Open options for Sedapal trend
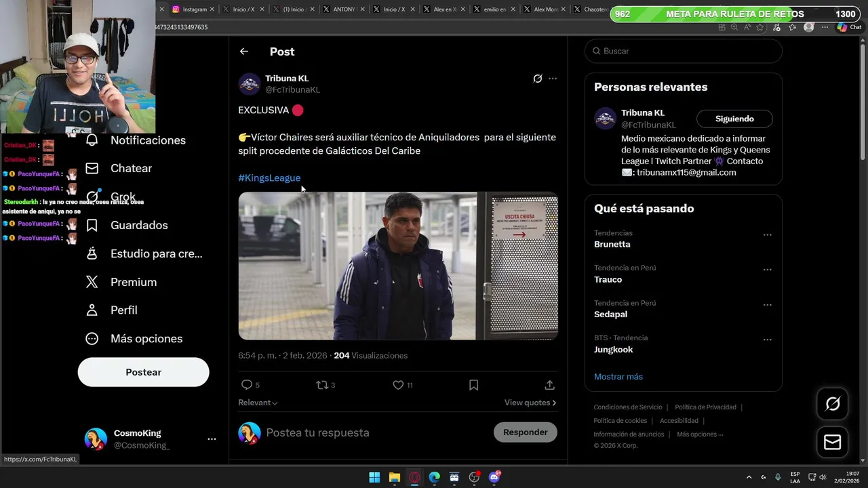The image size is (868, 488). click(x=767, y=305)
